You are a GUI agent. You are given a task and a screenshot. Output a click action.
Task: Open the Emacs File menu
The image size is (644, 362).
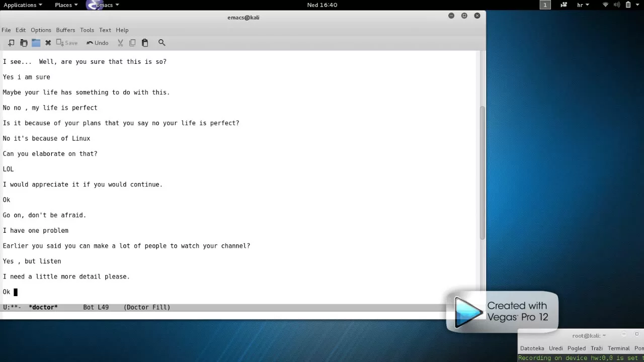(6, 30)
